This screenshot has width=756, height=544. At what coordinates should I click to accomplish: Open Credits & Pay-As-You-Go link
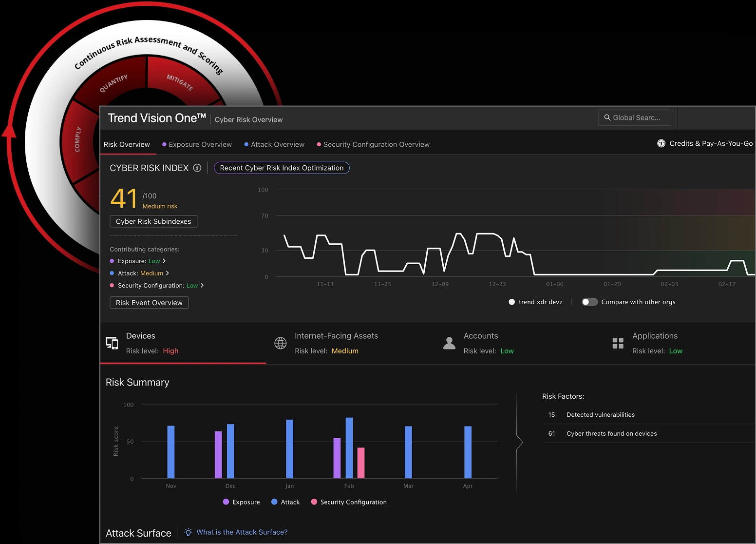pyautogui.click(x=711, y=143)
